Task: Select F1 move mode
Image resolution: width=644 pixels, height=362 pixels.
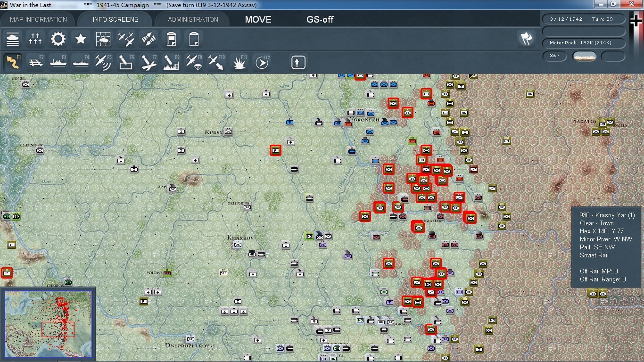Action: tap(13, 62)
